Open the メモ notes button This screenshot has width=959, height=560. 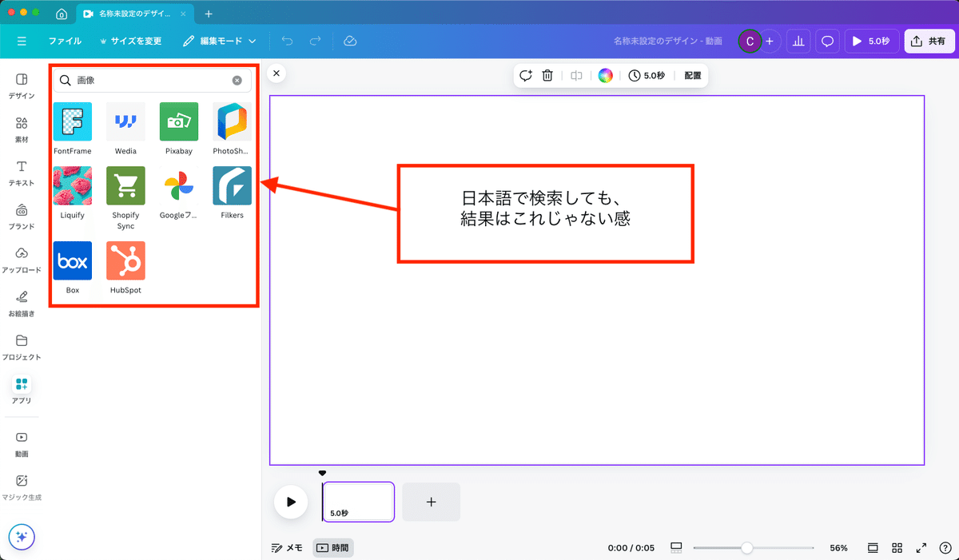(287, 548)
